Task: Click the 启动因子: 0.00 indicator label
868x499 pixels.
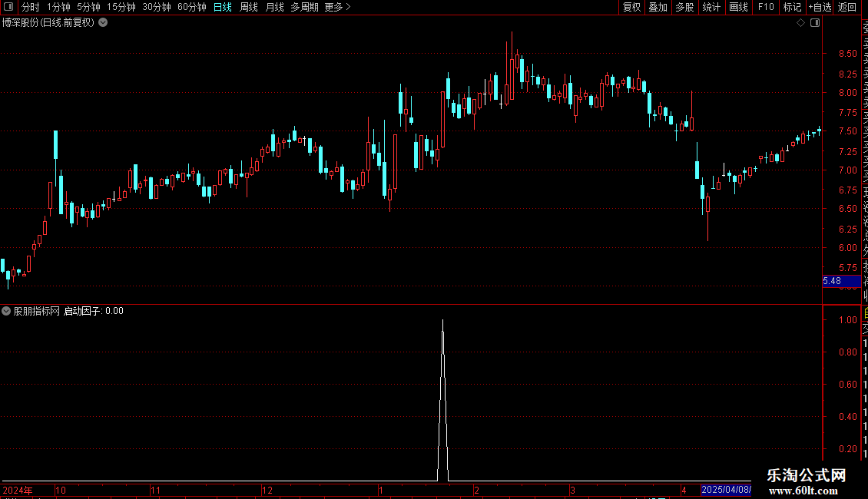Action: point(94,311)
